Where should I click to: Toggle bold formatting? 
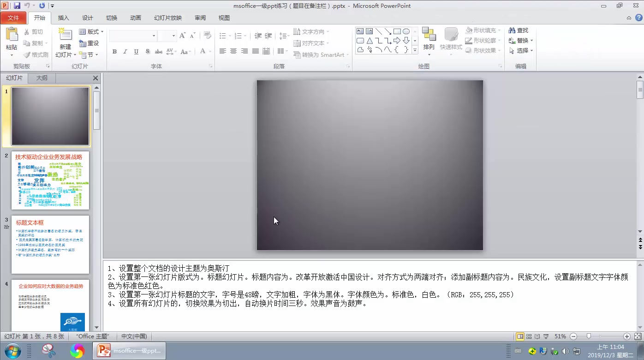114,52
